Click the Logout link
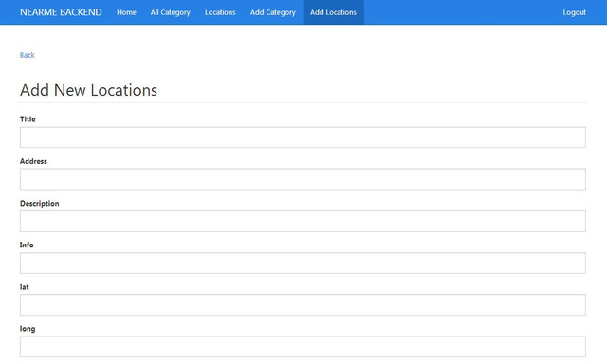Viewport: 607px width, 364px height. pyautogui.click(x=574, y=12)
